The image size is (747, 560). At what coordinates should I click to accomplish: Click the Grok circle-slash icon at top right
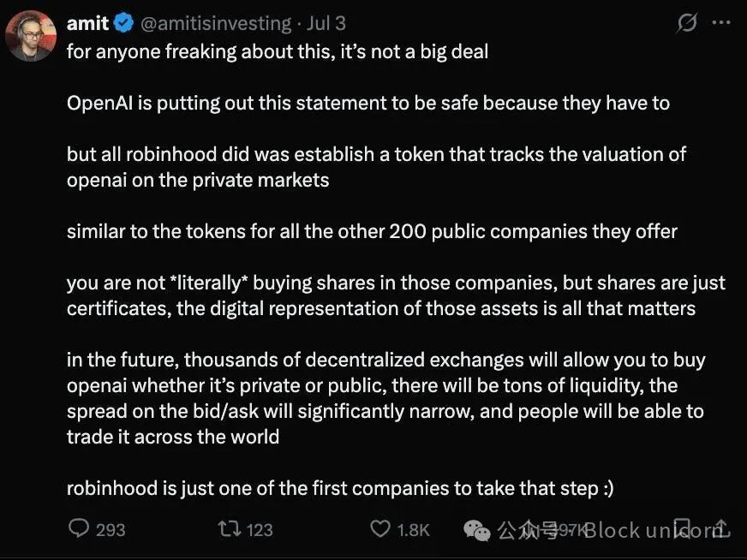tap(687, 23)
